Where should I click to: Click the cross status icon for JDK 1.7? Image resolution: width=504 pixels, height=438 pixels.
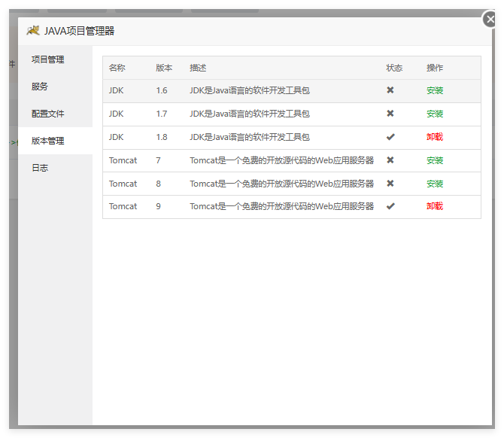point(390,114)
